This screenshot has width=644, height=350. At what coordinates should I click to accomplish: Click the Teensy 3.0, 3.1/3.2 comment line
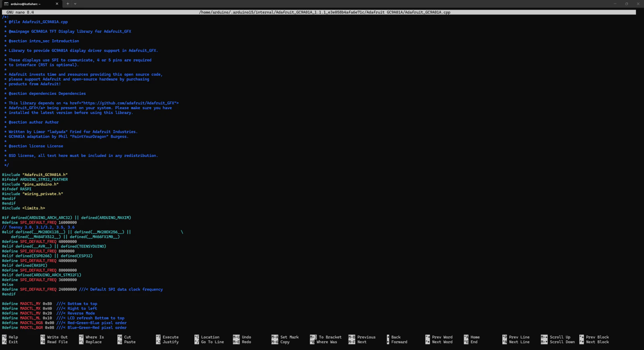point(38,227)
